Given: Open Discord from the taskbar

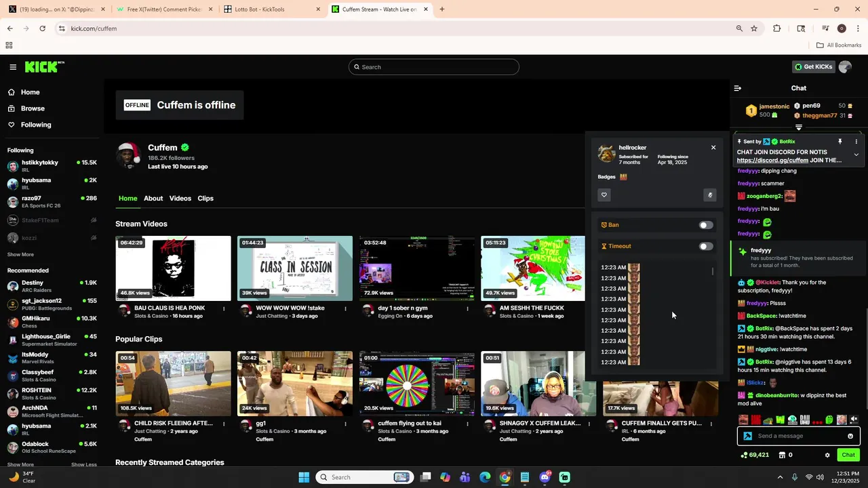Looking at the screenshot, I should click(545, 477).
